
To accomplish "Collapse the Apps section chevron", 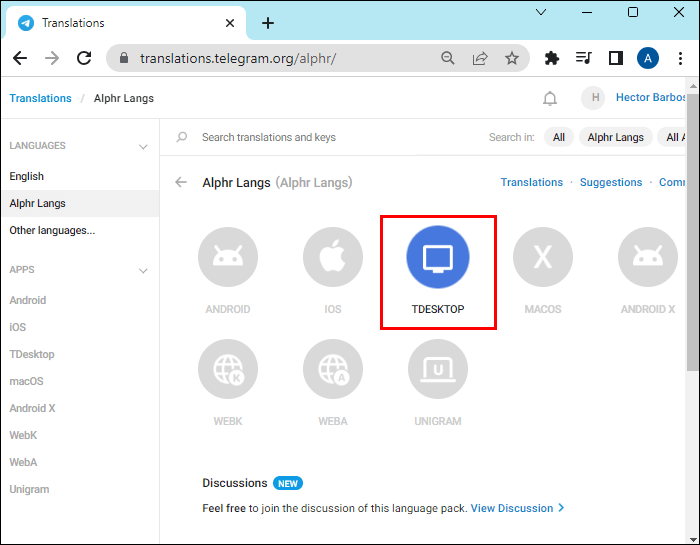I will pyautogui.click(x=143, y=270).
